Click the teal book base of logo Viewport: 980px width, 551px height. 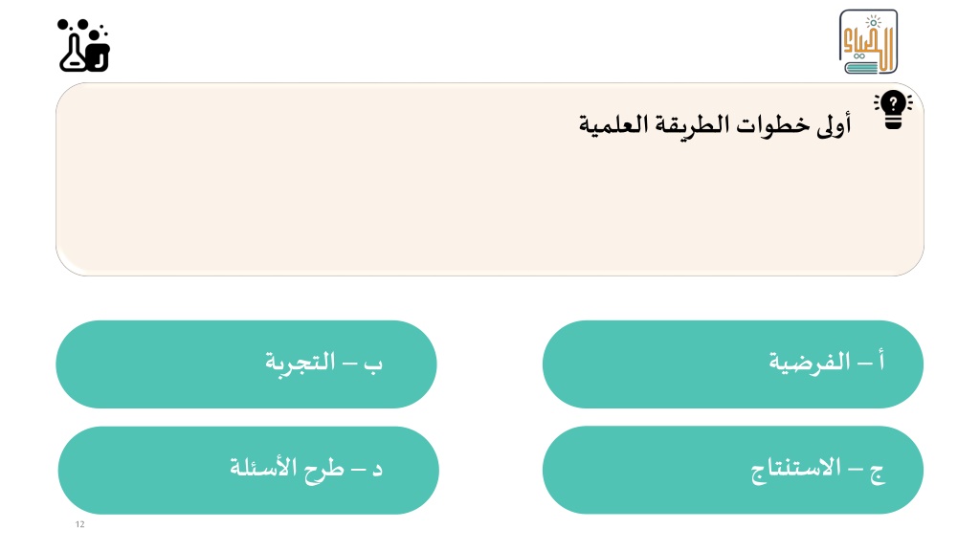pyautogui.click(x=863, y=67)
